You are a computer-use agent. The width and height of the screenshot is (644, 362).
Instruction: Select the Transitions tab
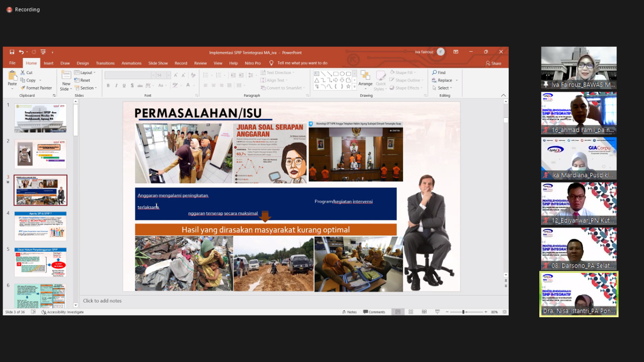coord(105,63)
